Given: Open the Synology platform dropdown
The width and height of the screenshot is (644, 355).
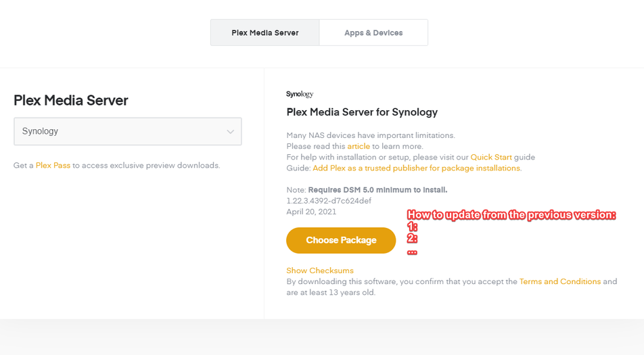Looking at the screenshot, I should point(127,131).
